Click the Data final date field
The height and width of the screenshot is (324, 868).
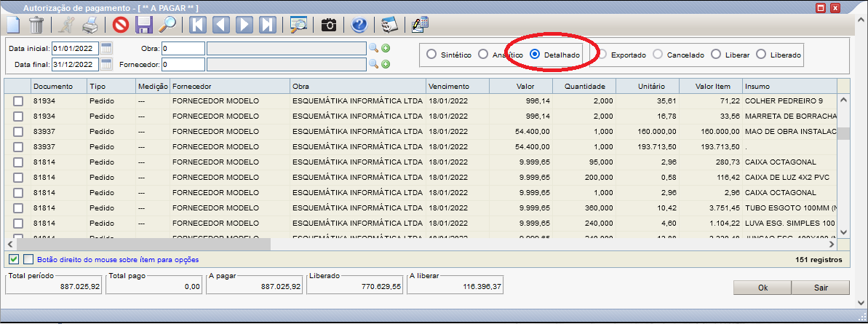click(75, 64)
